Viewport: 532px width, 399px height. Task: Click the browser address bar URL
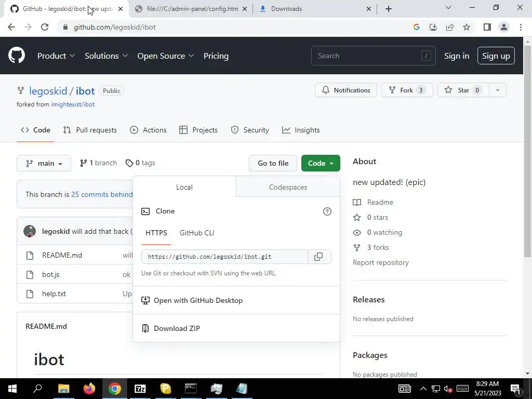point(115,27)
